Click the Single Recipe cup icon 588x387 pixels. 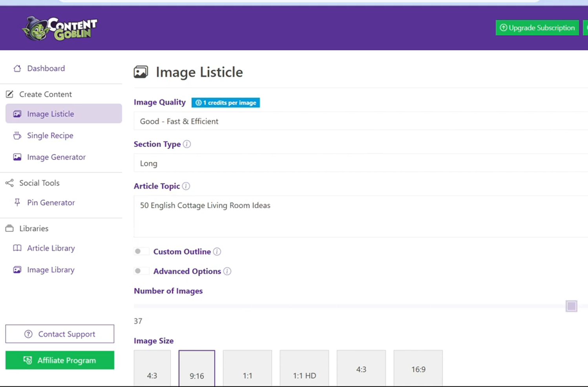click(17, 135)
